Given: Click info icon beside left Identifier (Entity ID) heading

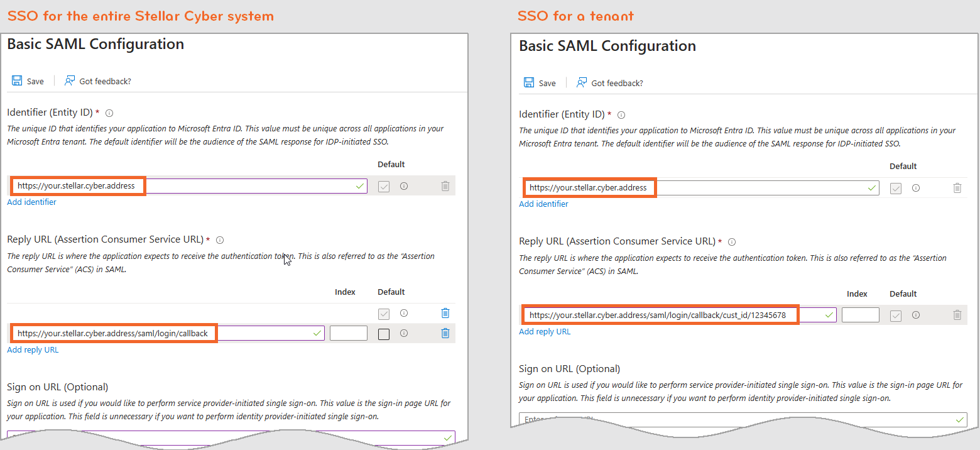Looking at the screenshot, I should (x=109, y=113).
